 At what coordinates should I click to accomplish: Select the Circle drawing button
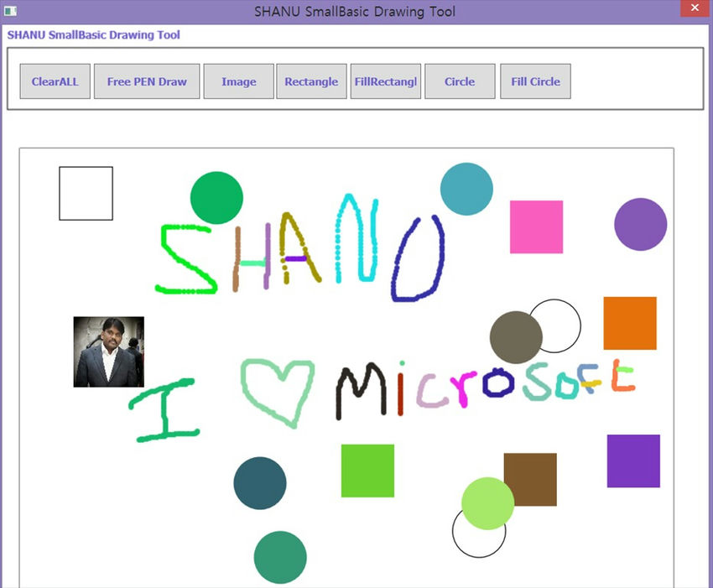coord(460,81)
